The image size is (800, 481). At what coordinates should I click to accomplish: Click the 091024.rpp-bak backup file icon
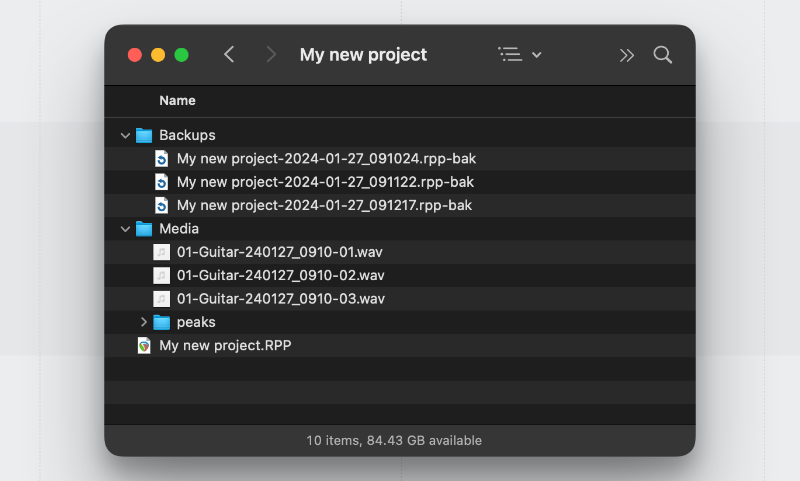(x=161, y=159)
